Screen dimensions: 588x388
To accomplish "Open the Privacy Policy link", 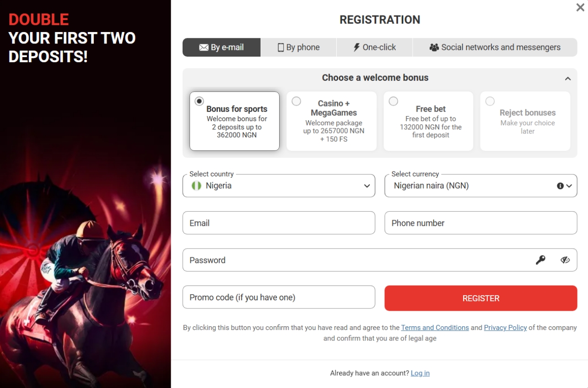I will [505, 328].
